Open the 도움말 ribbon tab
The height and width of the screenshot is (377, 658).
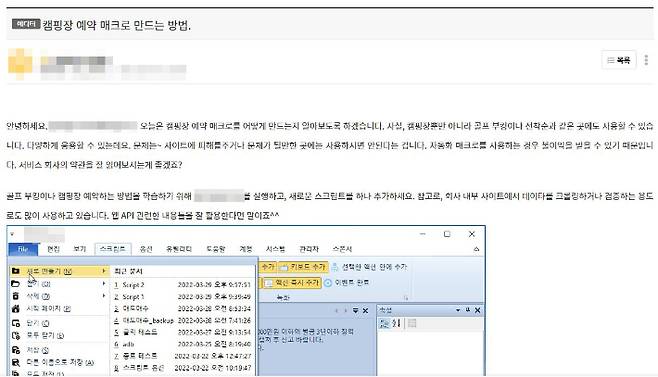[216, 249]
